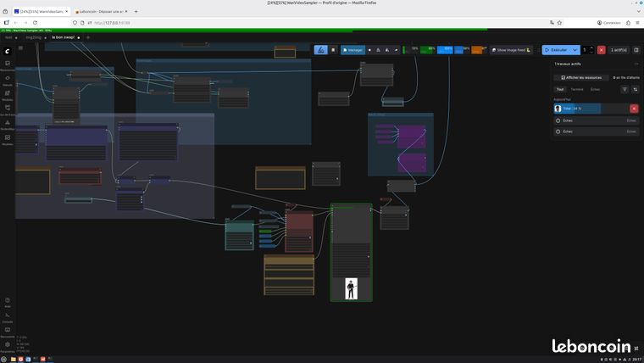The width and height of the screenshot is (644, 363).
Task: Cancel the current run with red X
Action: (x=602, y=50)
